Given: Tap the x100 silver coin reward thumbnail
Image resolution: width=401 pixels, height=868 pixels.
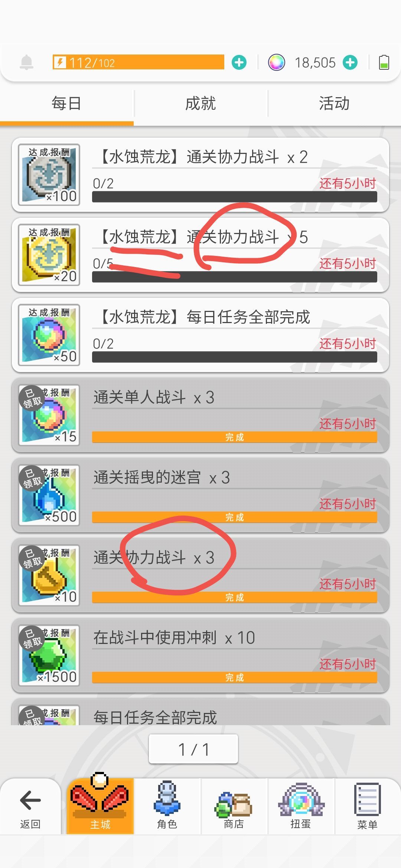Looking at the screenshot, I should coord(49,175).
